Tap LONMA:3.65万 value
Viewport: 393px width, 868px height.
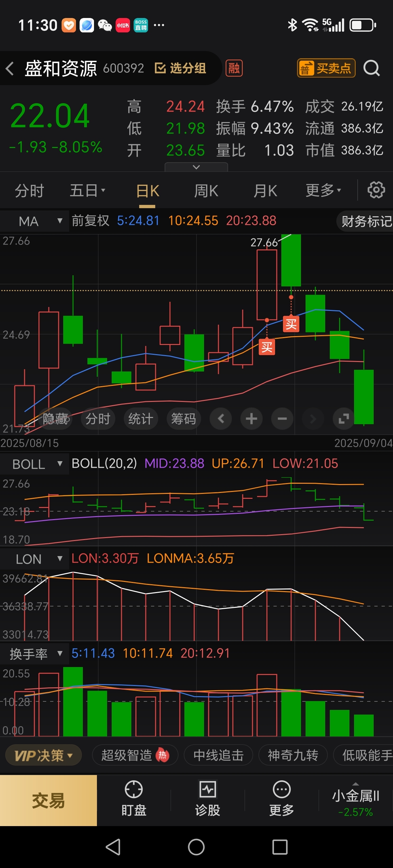coord(190,558)
